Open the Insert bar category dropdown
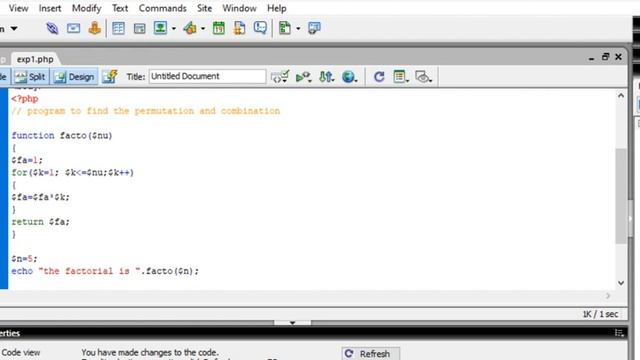This screenshot has width=640, height=360. [x=14, y=29]
